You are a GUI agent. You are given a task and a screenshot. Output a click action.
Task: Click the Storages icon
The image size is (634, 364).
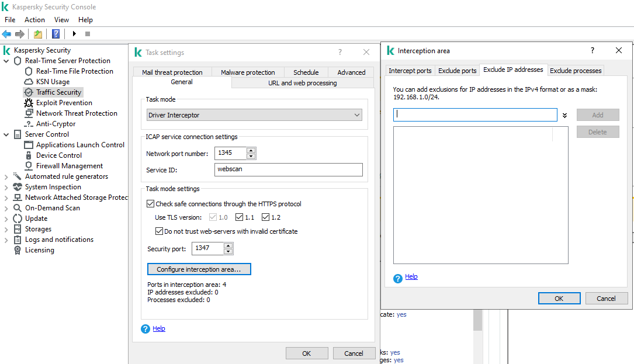[18, 229]
